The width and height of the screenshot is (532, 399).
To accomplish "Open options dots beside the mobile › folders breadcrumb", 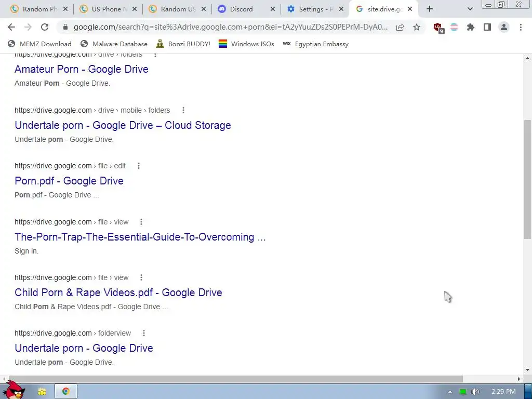I will [183, 110].
